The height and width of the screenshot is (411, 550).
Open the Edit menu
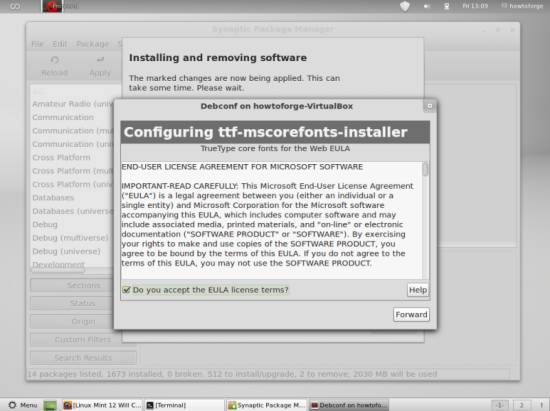coord(59,44)
